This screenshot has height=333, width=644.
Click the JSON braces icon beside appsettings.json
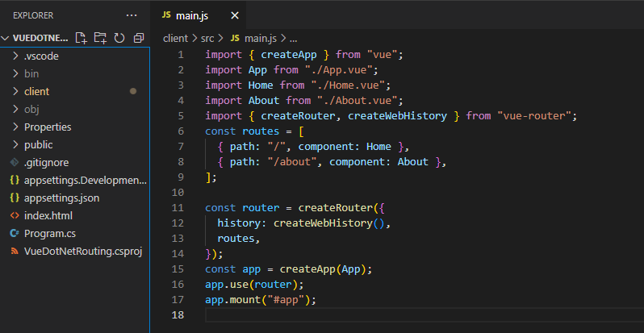(15, 198)
